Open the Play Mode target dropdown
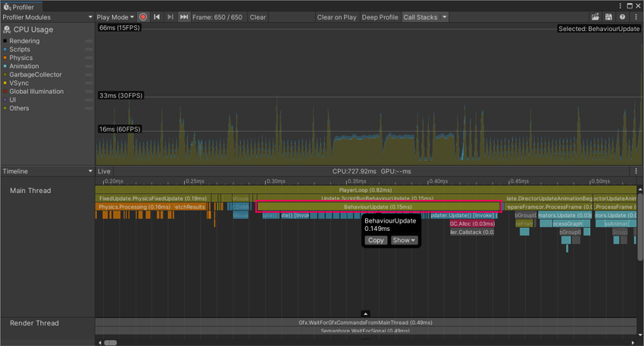The image size is (644, 346). 115,17
